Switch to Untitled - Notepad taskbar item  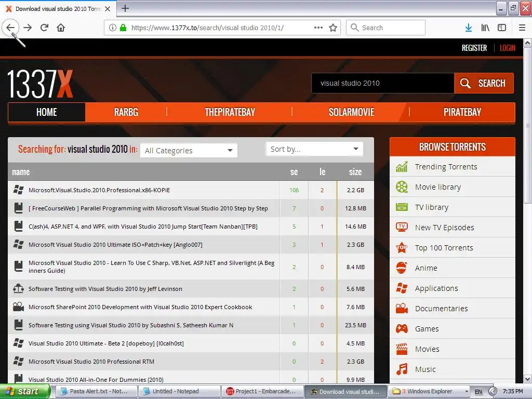(x=179, y=391)
